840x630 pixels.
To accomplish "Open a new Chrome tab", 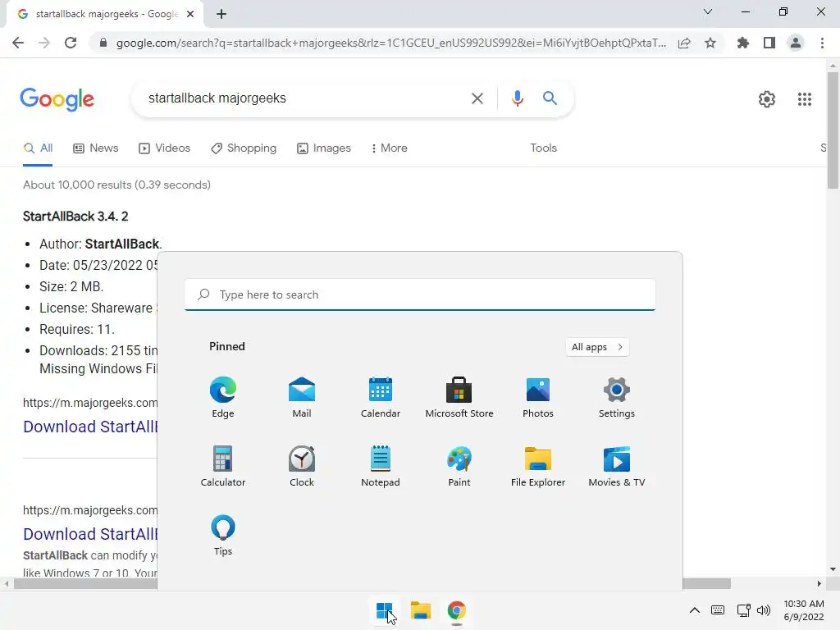I will [x=221, y=15].
